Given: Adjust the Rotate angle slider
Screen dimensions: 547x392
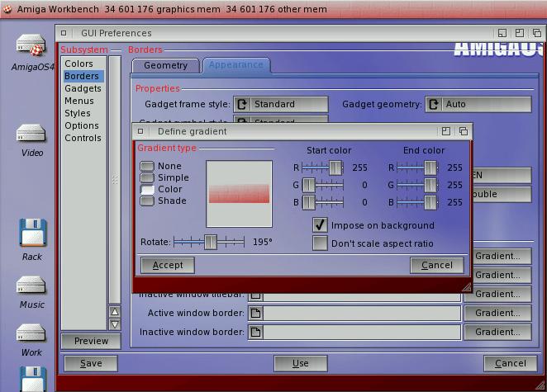Looking at the screenshot, I should (x=209, y=242).
